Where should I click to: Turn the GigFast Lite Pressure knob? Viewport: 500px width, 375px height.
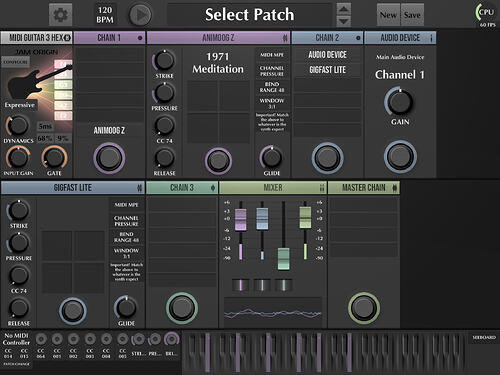[x=18, y=243]
